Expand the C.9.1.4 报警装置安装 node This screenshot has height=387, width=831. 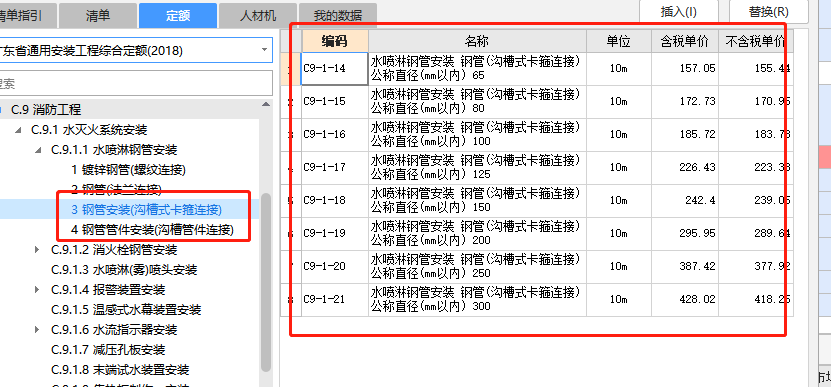click(x=37, y=289)
